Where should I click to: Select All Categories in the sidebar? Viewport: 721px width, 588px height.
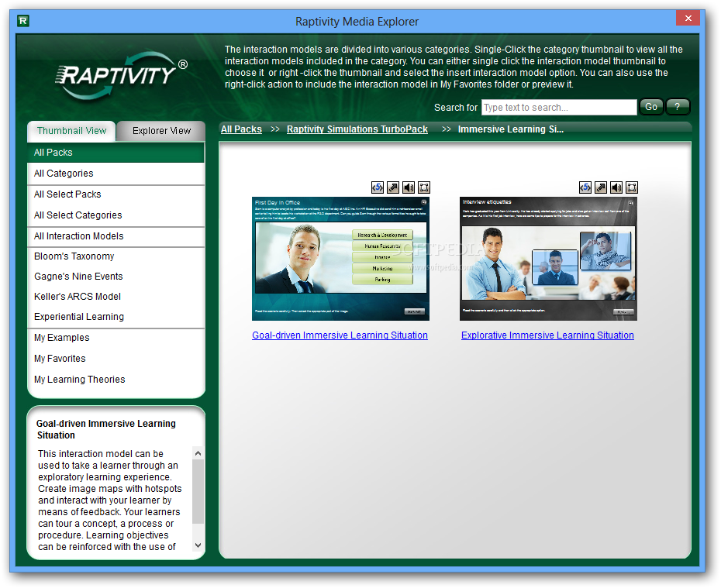pos(116,174)
